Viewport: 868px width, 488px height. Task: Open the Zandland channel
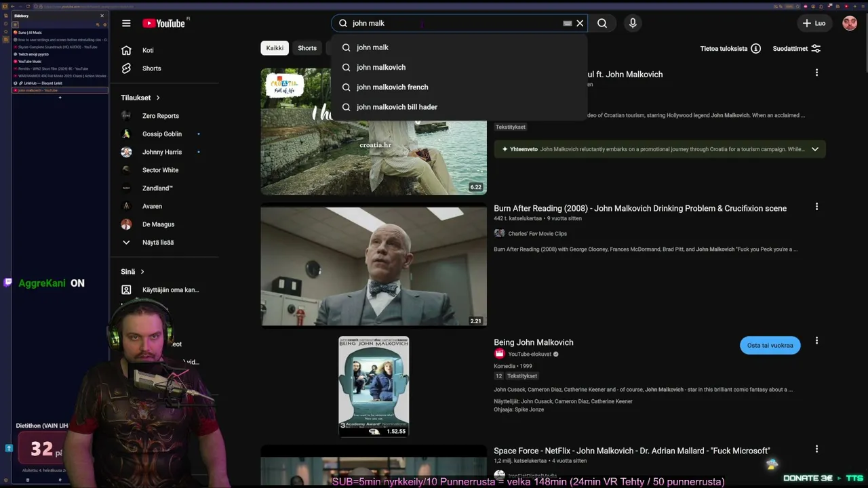point(157,188)
